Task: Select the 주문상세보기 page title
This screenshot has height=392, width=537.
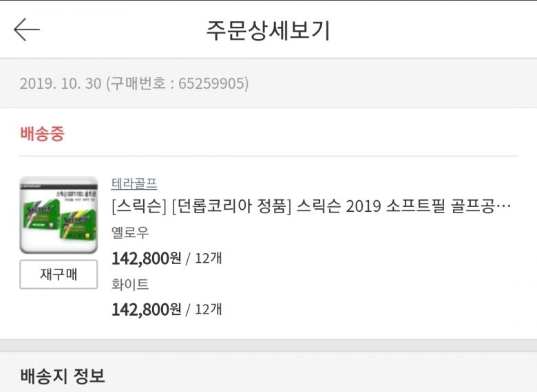Action: coord(268,30)
